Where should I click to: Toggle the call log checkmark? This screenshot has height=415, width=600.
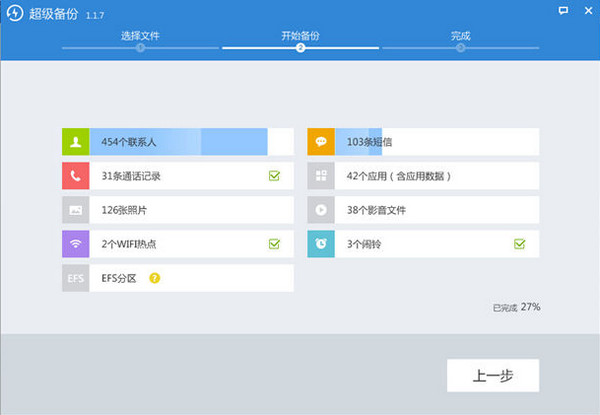coord(274,176)
